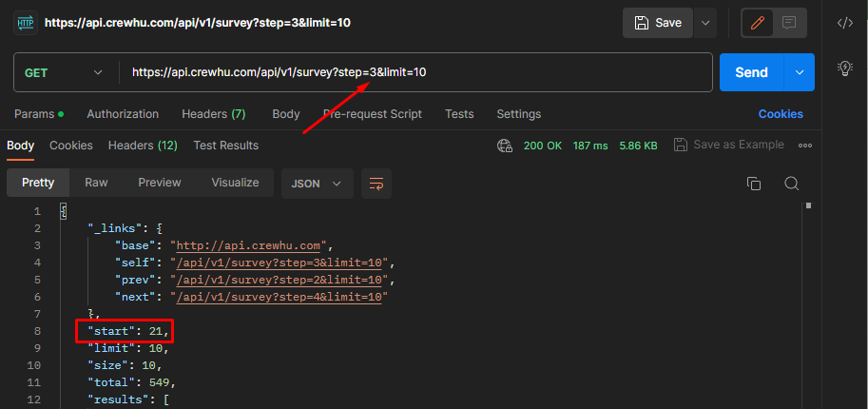
Task: Open the code snippet icon
Action: 845,23
